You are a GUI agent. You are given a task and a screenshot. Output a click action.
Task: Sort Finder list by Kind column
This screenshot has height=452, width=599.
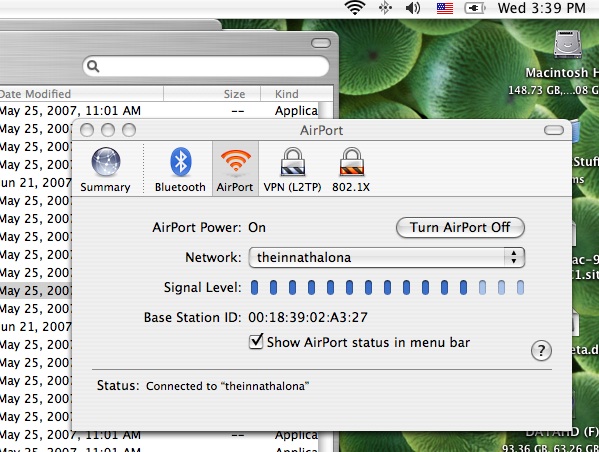297,94
